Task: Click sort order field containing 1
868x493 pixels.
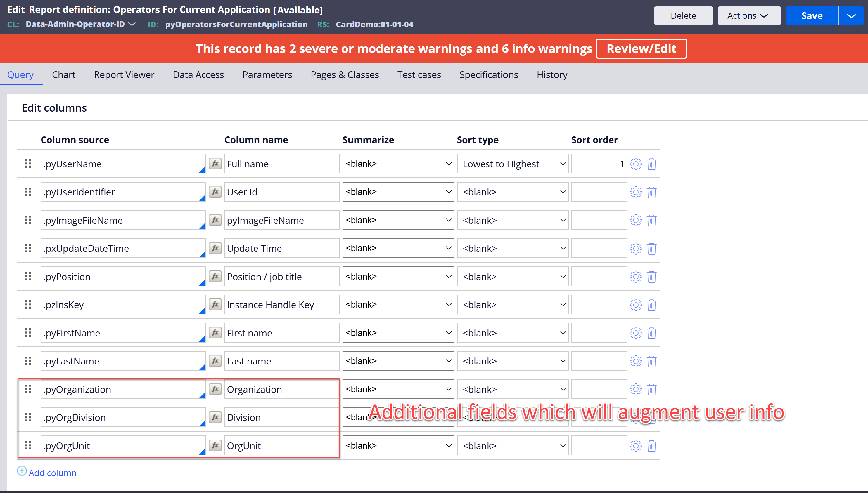Action: pos(599,164)
